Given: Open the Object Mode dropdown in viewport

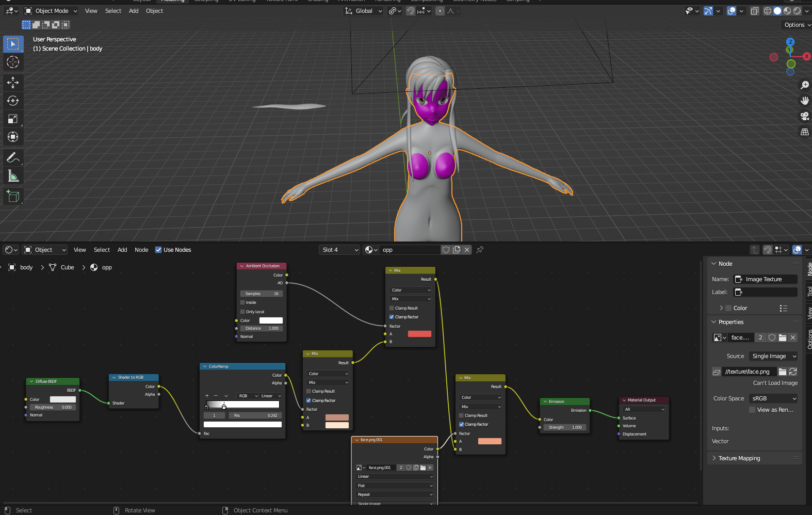Looking at the screenshot, I should pyautogui.click(x=51, y=11).
